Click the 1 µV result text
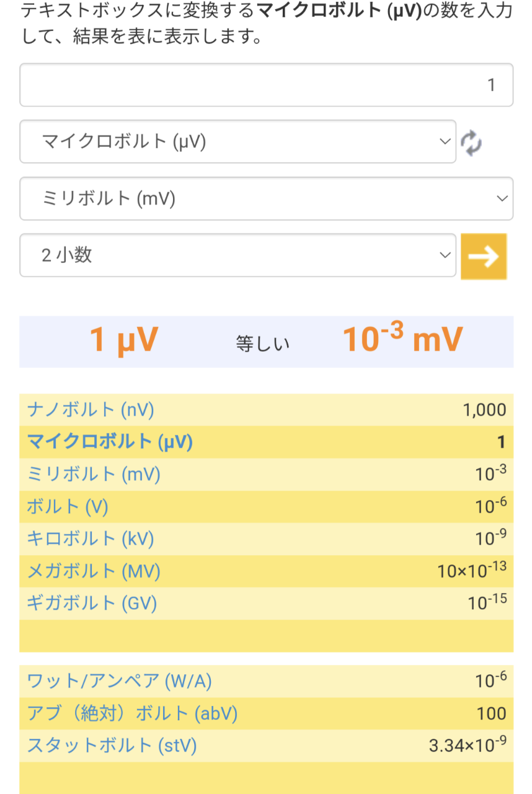 pyautogui.click(x=124, y=341)
